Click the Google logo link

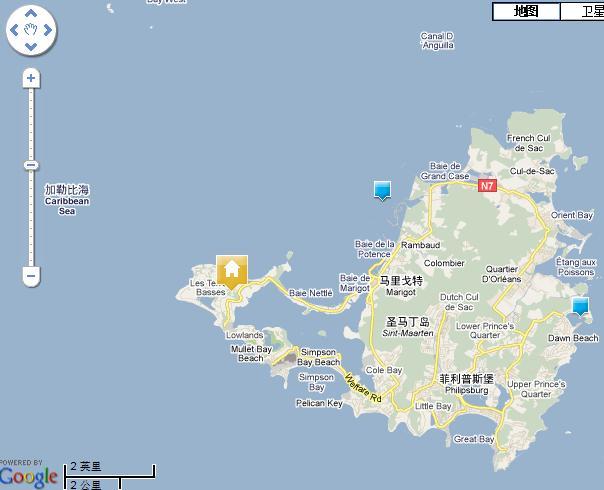29,477
